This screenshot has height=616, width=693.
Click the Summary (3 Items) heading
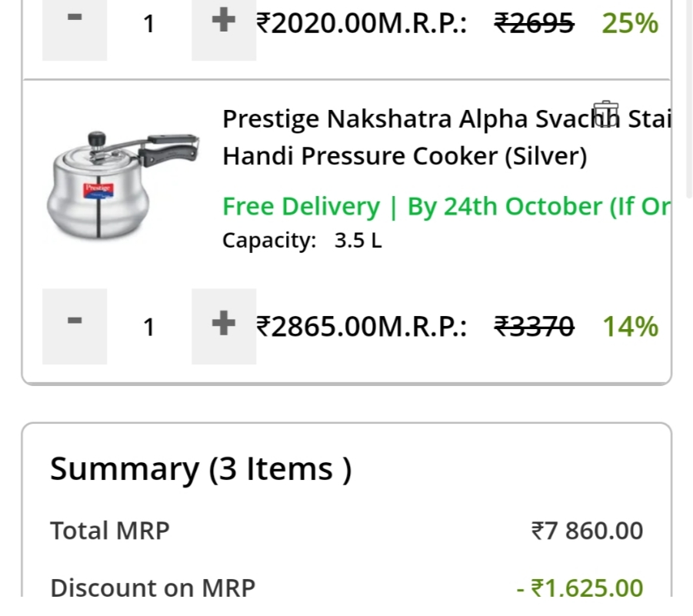(x=201, y=469)
